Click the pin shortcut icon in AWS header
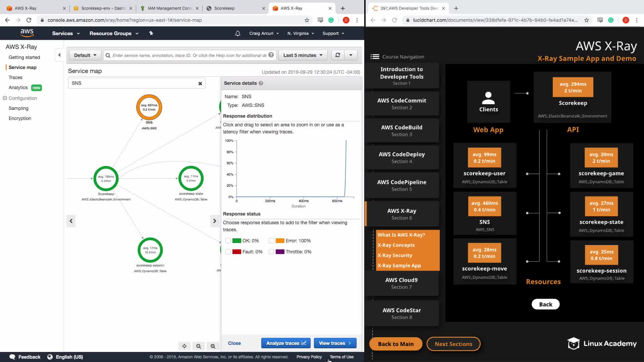 [151, 33]
